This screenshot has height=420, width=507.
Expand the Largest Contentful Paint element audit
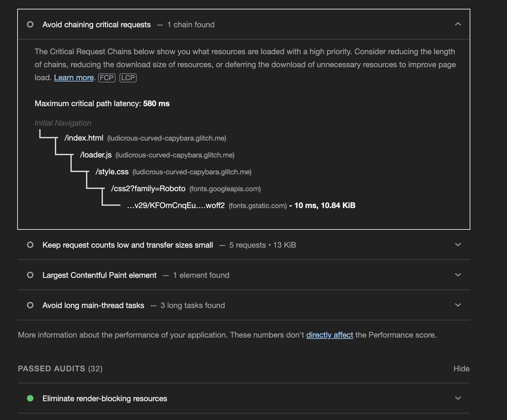(458, 275)
